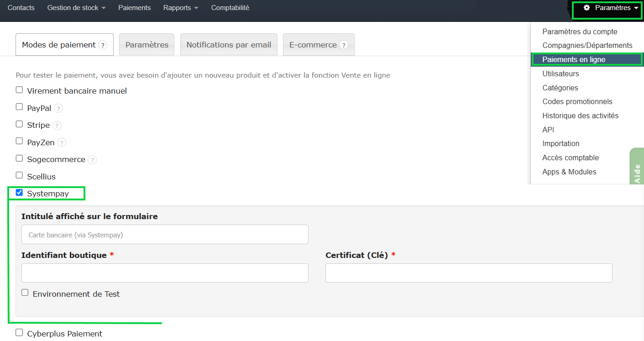Click the Identifiant boutique input field
Screen dimensions: 644x341
(x=164, y=273)
